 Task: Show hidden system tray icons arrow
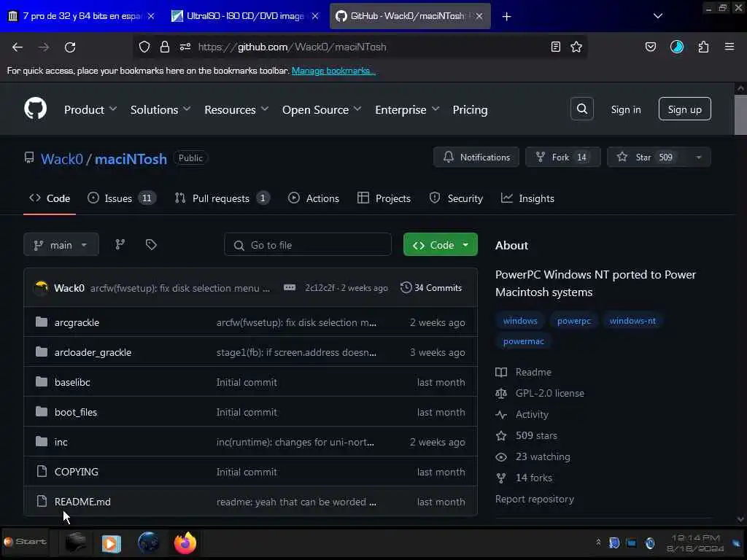(598, 542)
